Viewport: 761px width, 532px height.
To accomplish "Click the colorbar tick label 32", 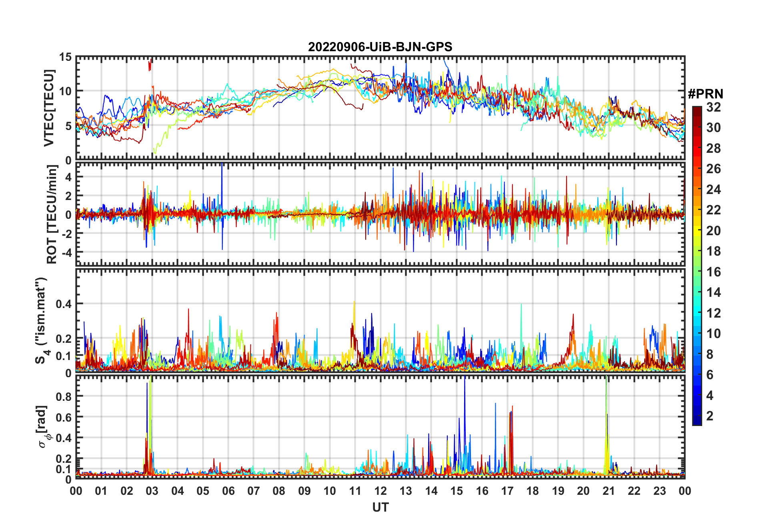I will [713, 107].
